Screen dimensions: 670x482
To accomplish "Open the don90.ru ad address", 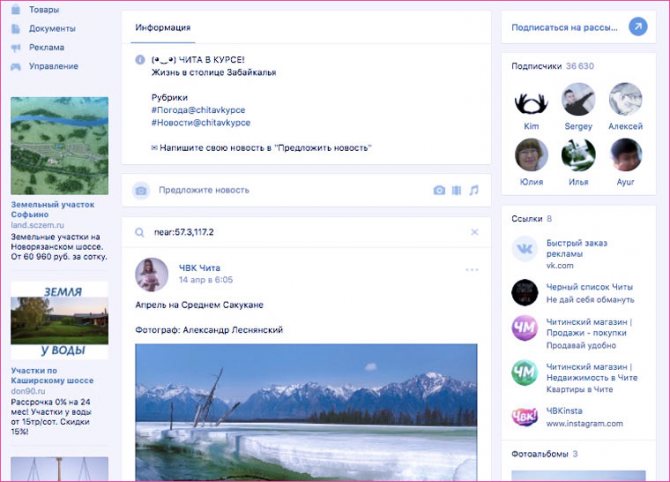I will 28,391.
